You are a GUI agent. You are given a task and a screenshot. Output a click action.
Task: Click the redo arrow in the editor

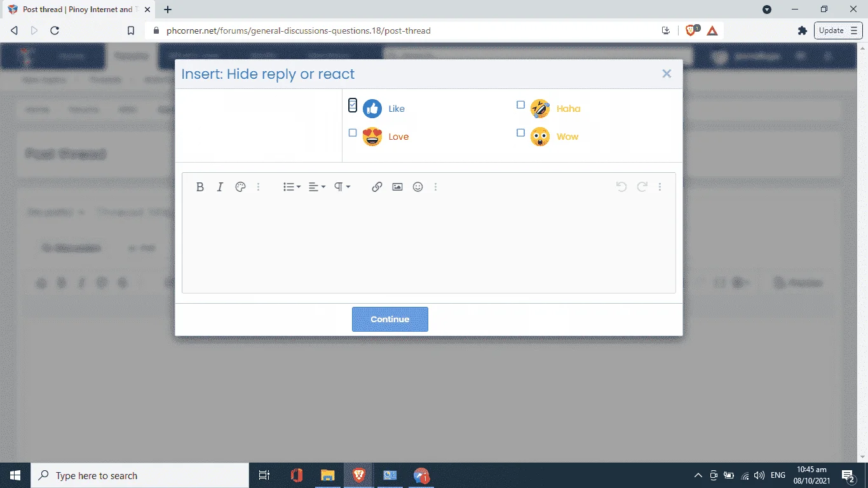[x=642, y=187]
